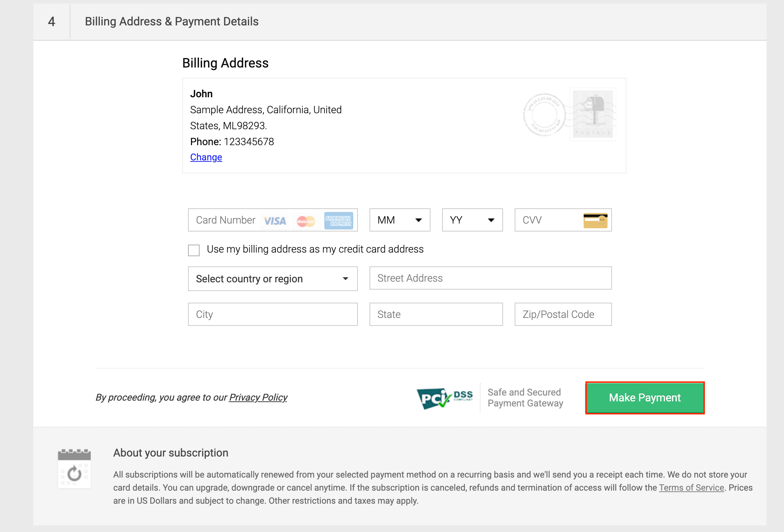Click the circular postmark stamp icon

(x=544, y=115)
